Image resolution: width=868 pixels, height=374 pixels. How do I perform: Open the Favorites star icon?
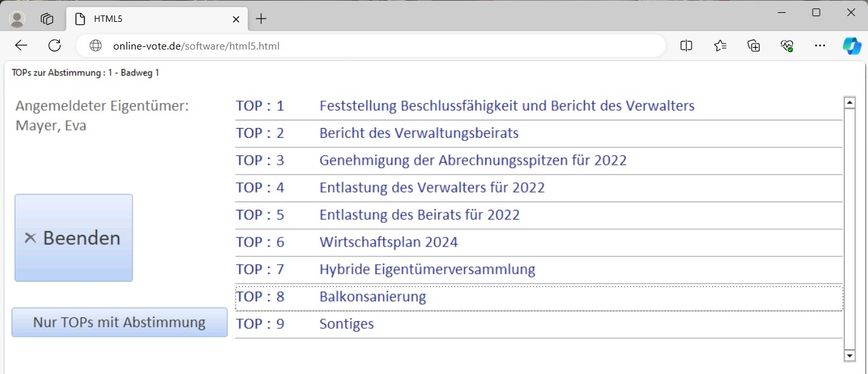click(x=720, y=46)
